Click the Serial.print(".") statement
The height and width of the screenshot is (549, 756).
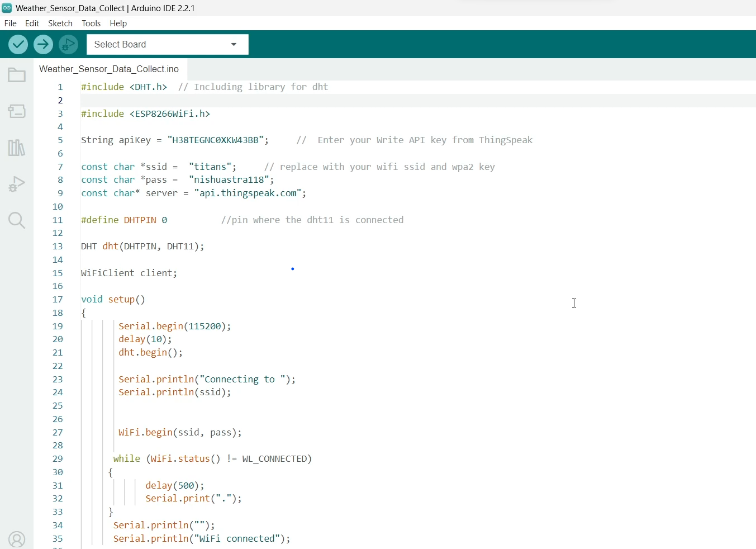point(194,499)
